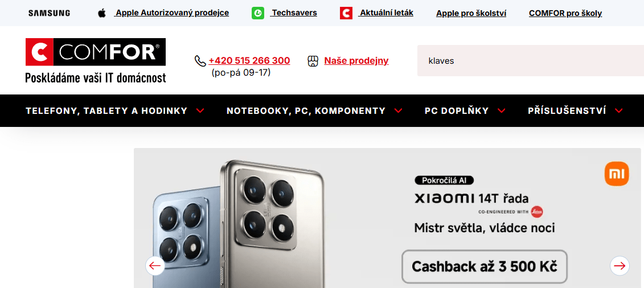Click the search field containing klaves
Screen dimensions: 644x288
coord(531,61)
